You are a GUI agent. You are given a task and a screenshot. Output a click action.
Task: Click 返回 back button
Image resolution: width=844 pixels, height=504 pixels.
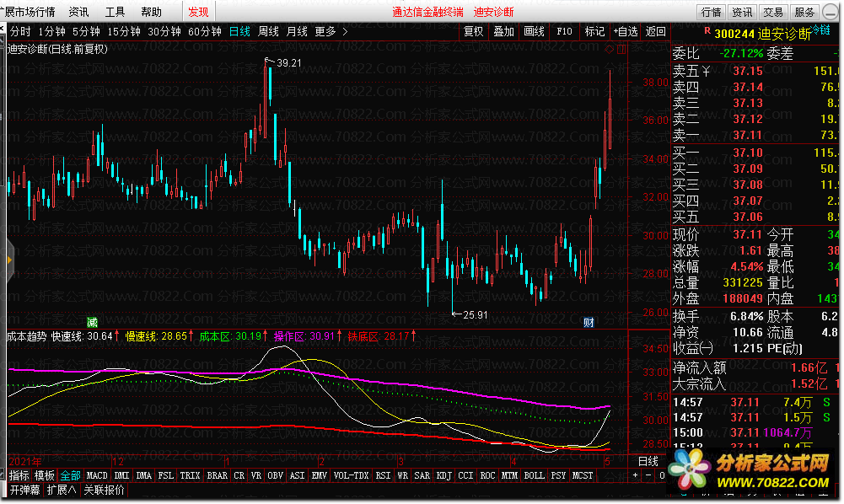[x=656, y=32]
